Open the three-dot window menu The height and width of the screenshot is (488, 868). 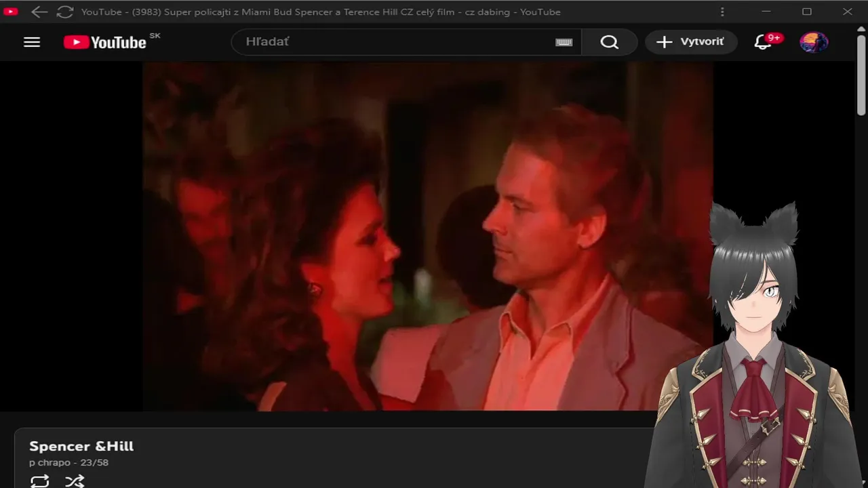pos(722,12)
